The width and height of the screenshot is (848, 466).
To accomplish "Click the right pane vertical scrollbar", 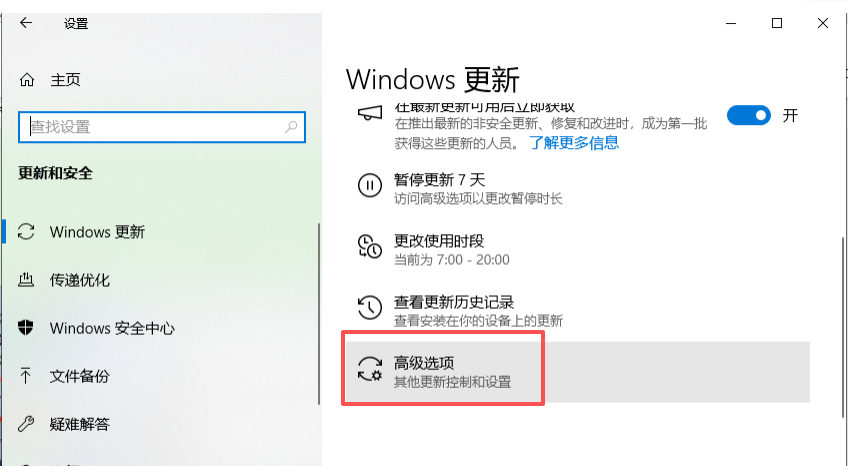I will [843, 327].
